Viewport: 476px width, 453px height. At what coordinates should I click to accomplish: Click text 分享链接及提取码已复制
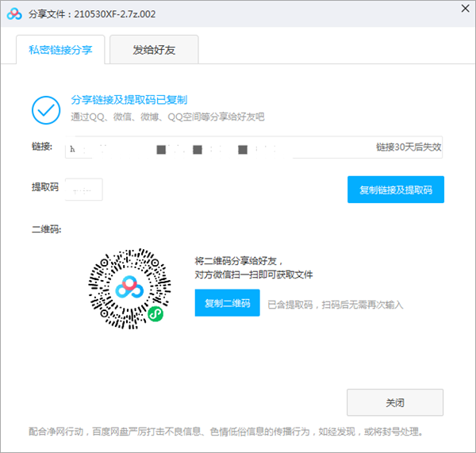[129, 100]
